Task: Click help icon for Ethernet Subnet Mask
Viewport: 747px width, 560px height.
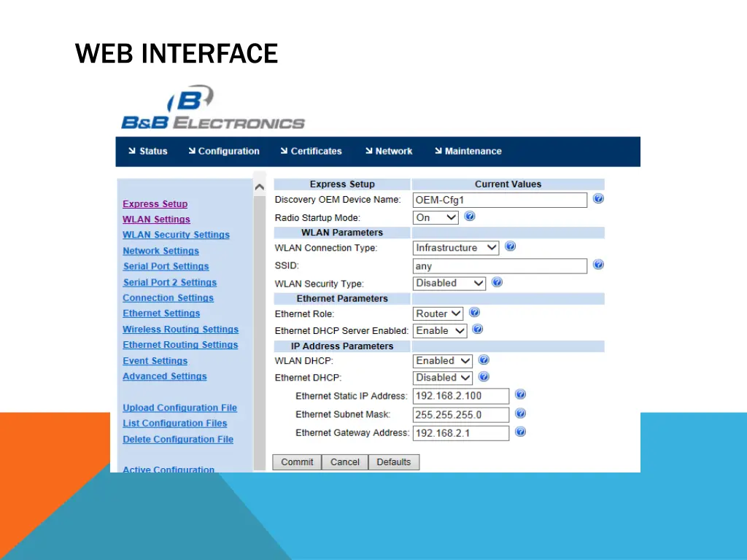Action: [x=521, y=413]
